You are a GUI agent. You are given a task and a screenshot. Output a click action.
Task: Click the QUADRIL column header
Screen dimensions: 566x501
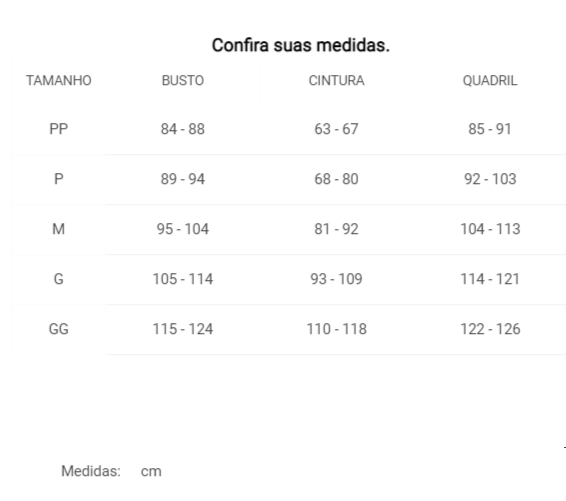[x=490, y=80]
